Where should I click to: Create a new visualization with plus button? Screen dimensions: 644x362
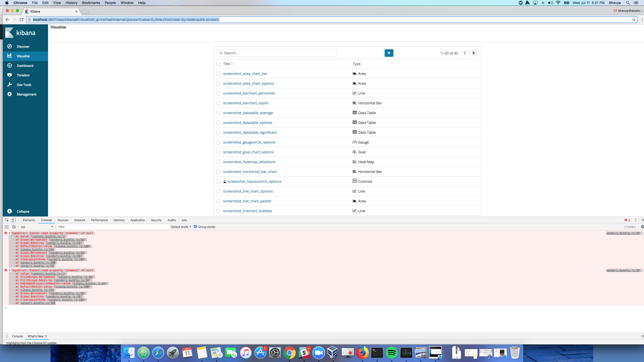[389, 53]
